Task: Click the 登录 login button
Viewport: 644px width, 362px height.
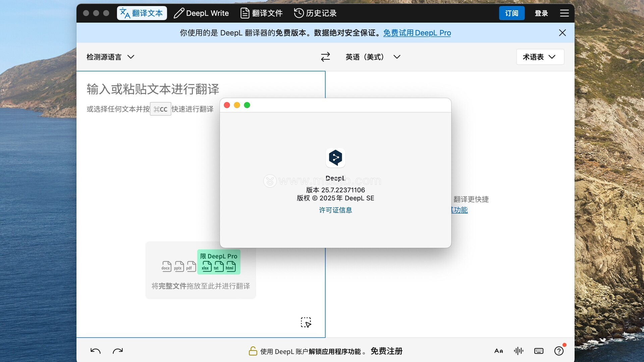Action: click(541, 13)
